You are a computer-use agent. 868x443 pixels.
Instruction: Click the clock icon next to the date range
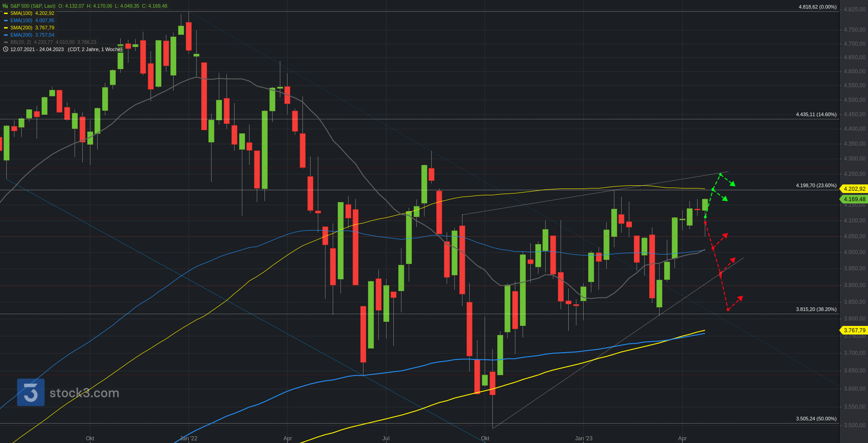[x=5, y=49]
